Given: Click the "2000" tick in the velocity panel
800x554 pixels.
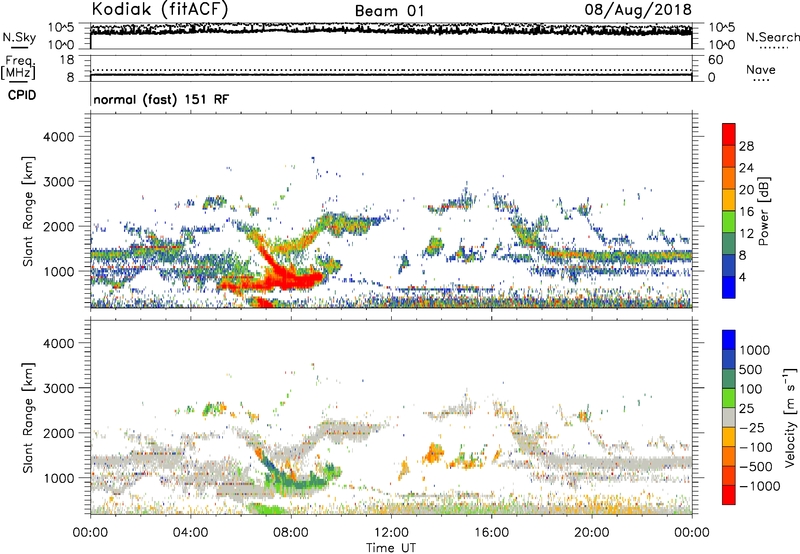Looking at the screenshot, I should pyautogui.click(x=58, y=433).
